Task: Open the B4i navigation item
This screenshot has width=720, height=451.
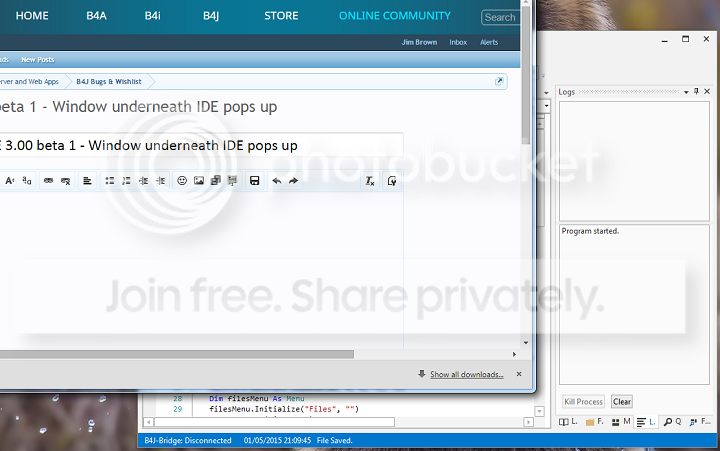Action: 152,16
